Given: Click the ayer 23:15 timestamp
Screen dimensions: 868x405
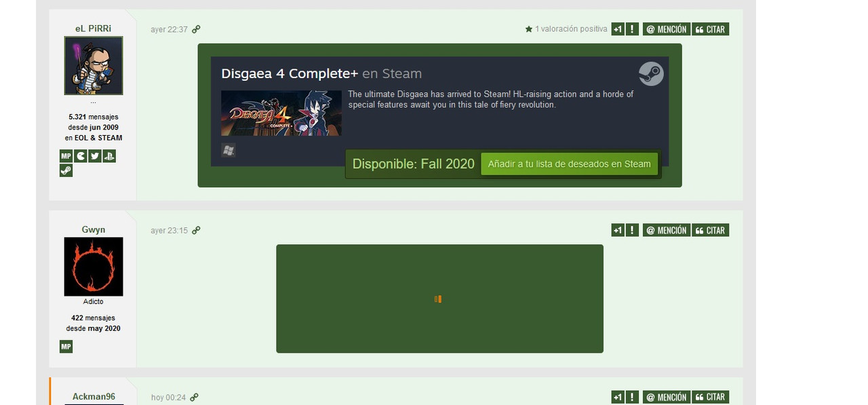Looking at the screenshot, I should pyautogui.click(x=169, y=230).
